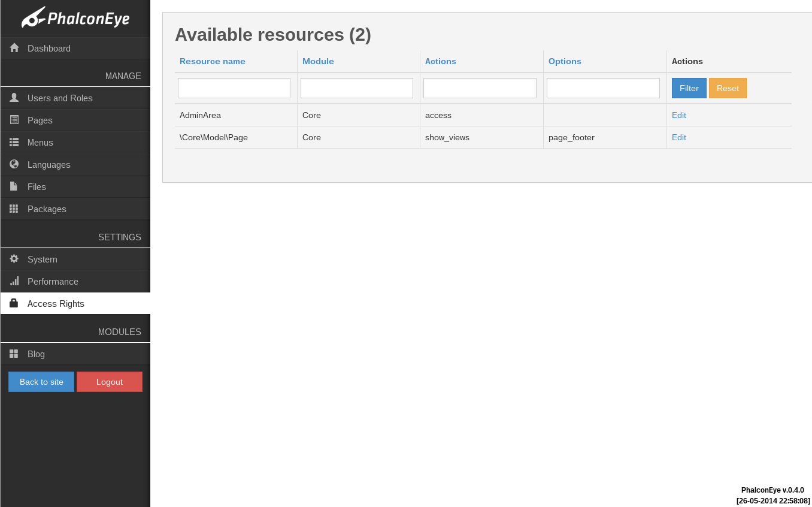Click the Menus list icon
This screenshot has width=812, height=507.
click(14, 142)
